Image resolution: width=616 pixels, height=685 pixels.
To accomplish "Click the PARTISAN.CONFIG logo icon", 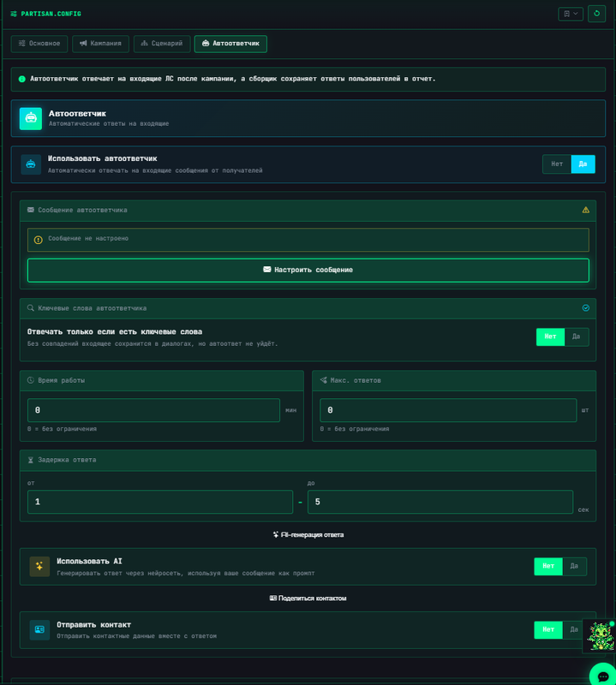I will pyautogui.click(x=14, y=14).
